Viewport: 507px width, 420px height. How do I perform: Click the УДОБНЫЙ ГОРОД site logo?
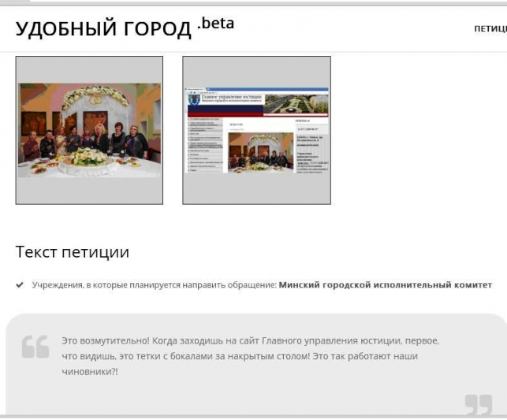(103, 29)
